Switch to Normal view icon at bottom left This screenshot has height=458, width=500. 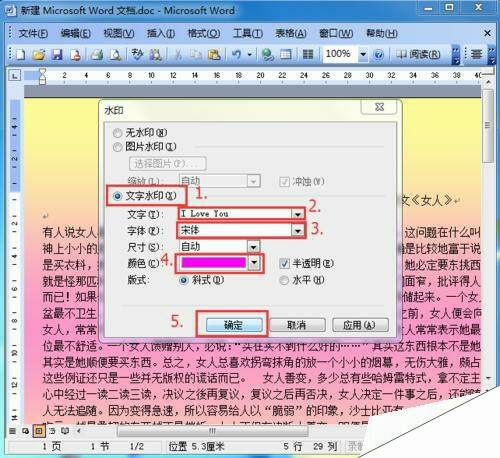pyautogui.click(x=13, y=431)
